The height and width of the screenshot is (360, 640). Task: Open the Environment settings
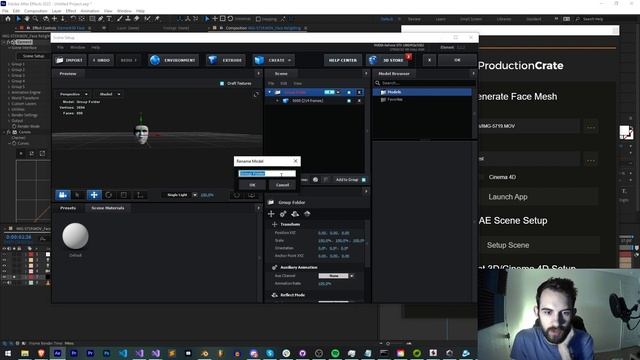click(173, 60)
